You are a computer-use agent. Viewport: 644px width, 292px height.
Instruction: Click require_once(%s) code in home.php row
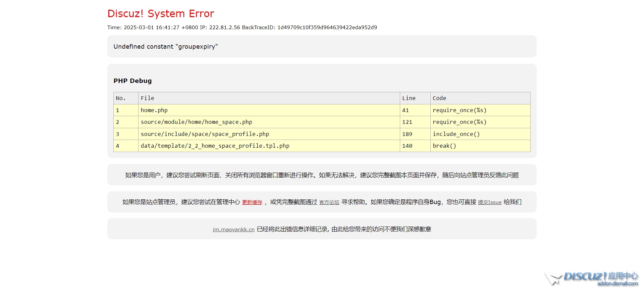(x=480, y=110)
